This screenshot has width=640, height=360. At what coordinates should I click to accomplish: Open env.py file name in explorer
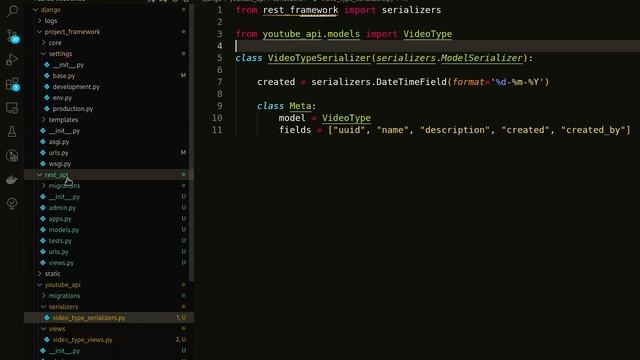(62, 98)
